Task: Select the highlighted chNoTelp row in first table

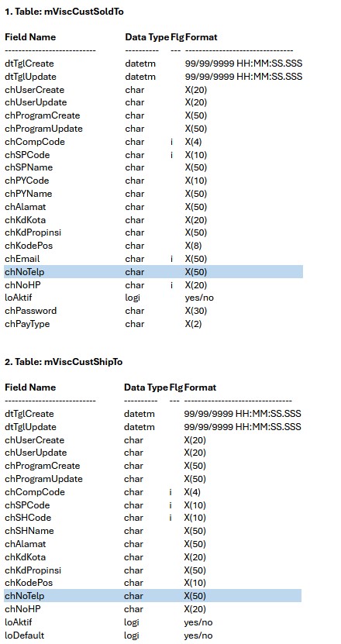Action: click(153, 272)
